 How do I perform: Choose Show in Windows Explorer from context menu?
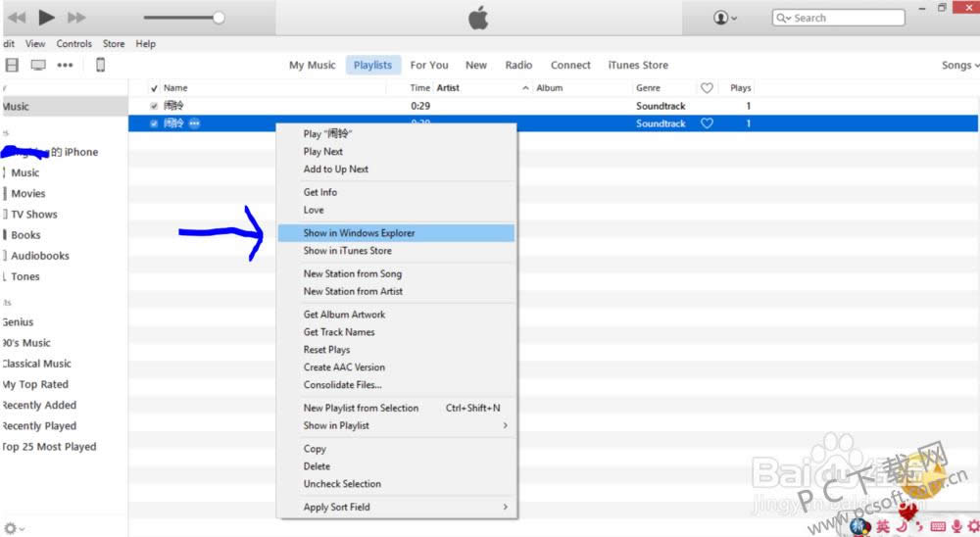click(359, 233)
